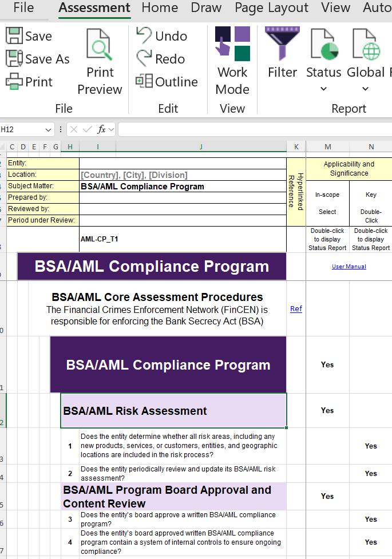Image resolution: width=392 pixels, height=559 pixels.
Task: Open the User Manual link
Action: (x=349, y=267)
